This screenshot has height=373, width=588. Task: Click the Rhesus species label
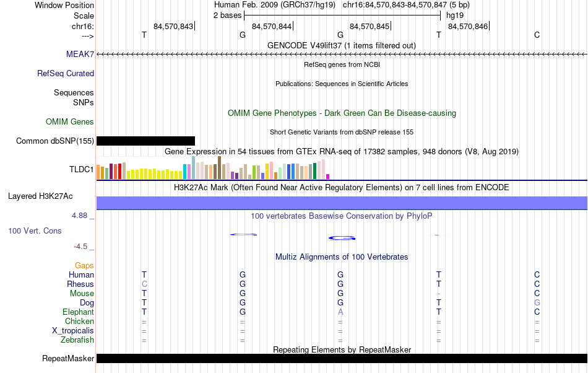pos(80,284)
